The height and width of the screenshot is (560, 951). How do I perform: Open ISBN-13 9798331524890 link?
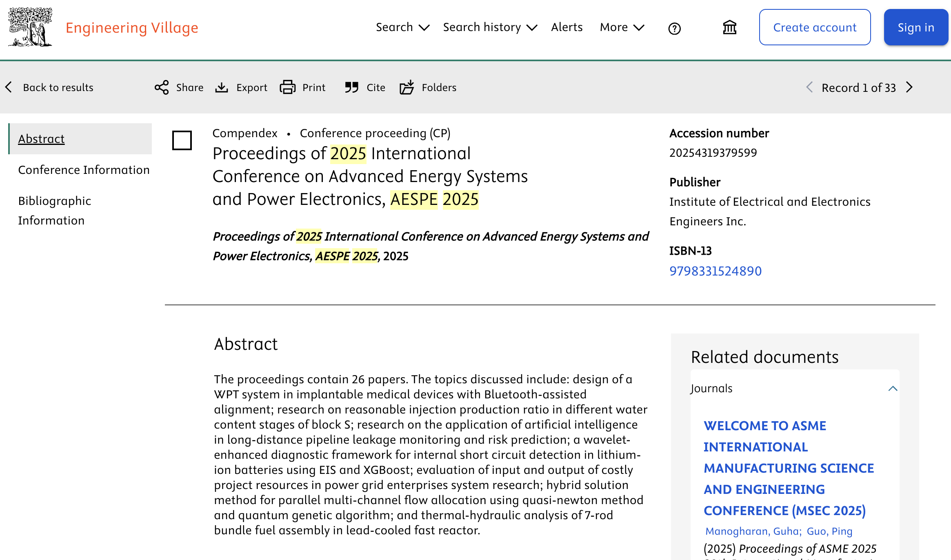click(x=715, y=271)
